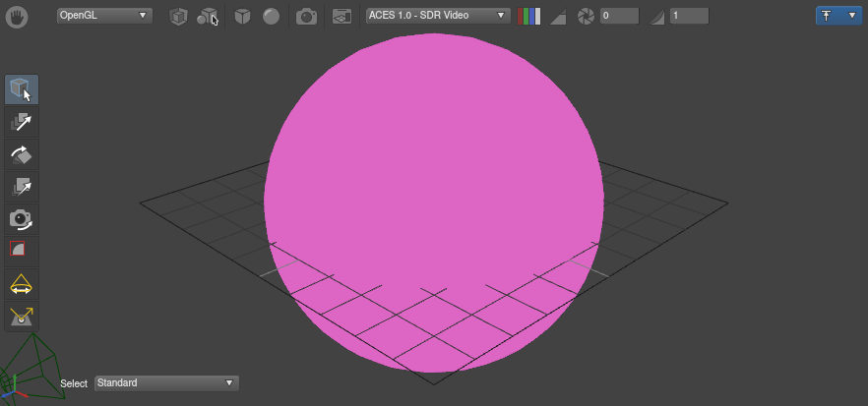Switch to the smooth sphere shading icon
The width and height of the screenshot is (868, 406).
(271, 16)
